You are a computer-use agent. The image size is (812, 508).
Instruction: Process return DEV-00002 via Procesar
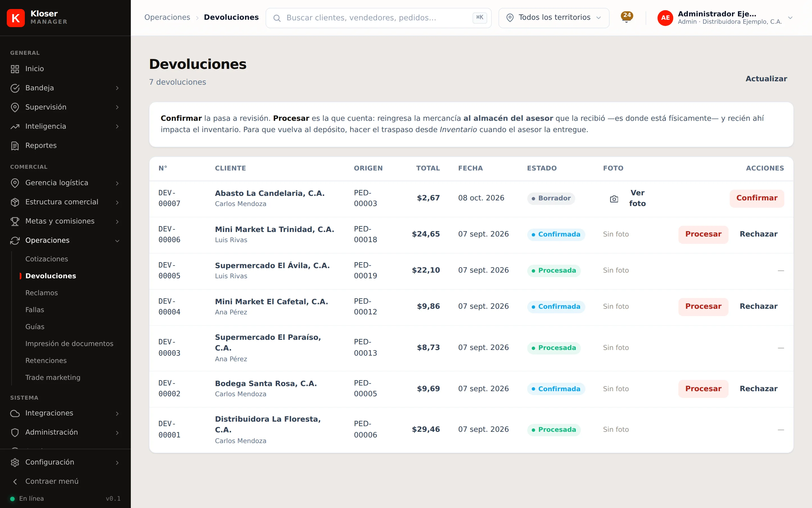(x=703, y=389)
